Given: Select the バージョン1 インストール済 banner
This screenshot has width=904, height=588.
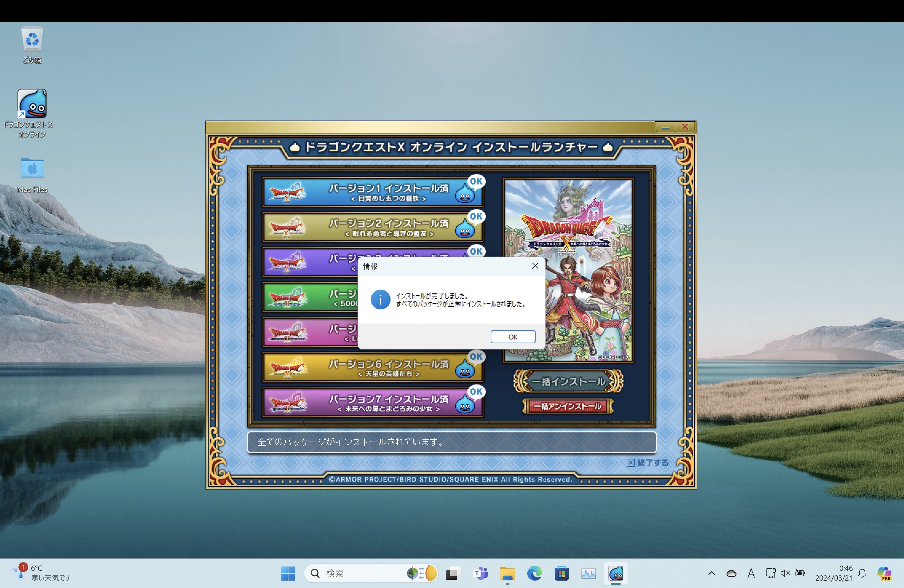Looking at the screenshot, I should tap(373, 192).
